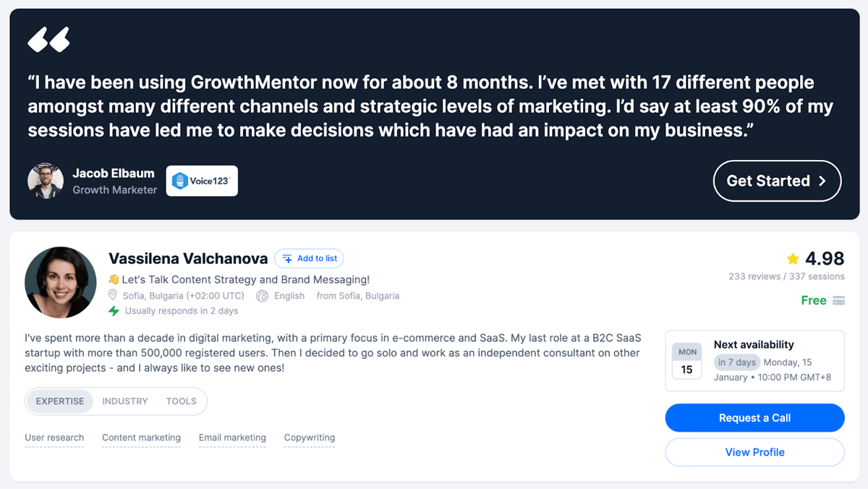Switch to the INDUSTRY tab

pyautogui.click(x=125, y=401)
